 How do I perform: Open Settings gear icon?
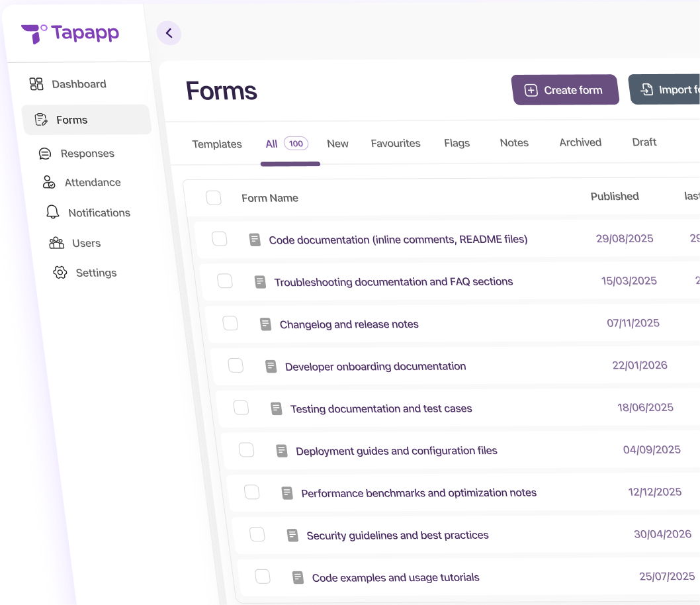pyautogui.click(x=60, y=273)
